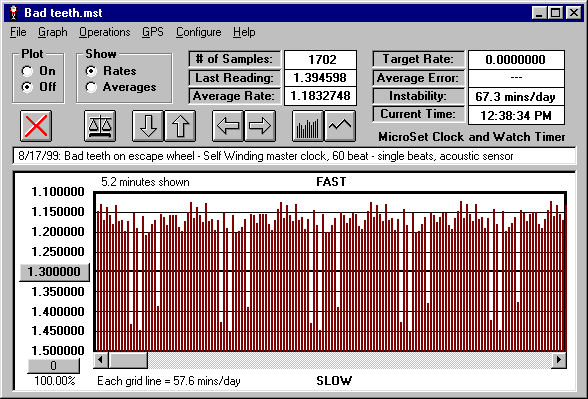Click the Average Error value field
The image size is (588, 399).
[x=516, y=78]
